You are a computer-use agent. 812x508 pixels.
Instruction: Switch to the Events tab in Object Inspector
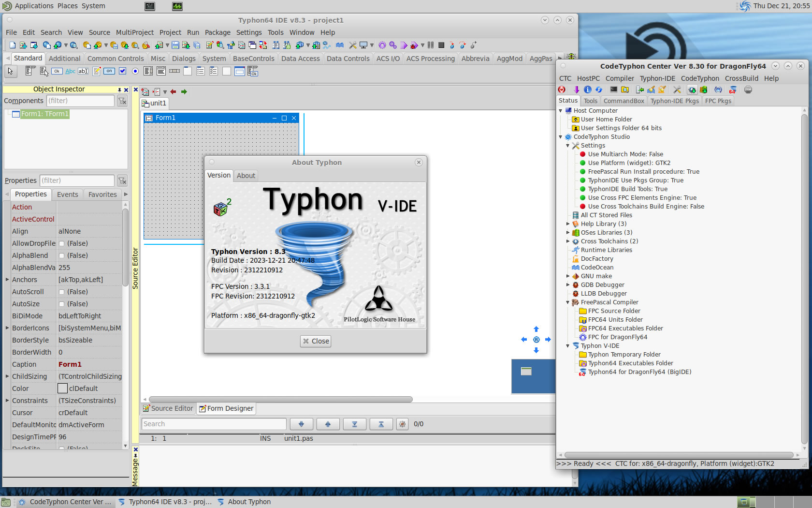tap(67, 194)
